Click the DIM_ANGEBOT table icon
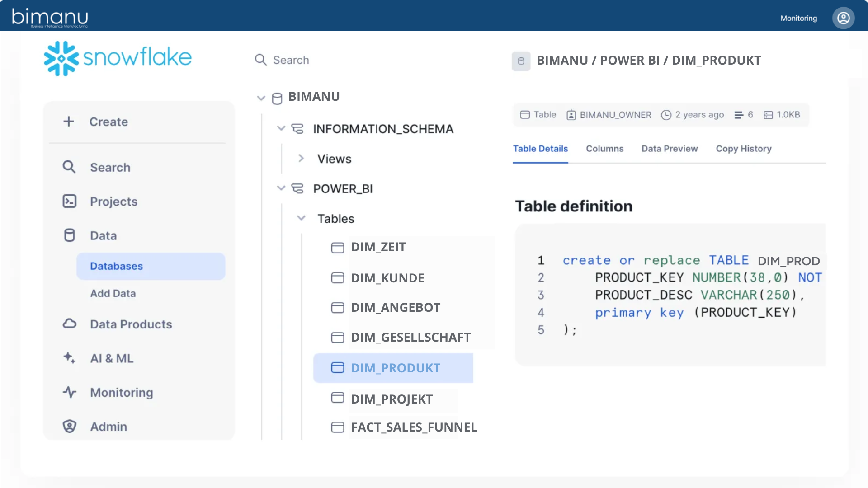 (x=338, y=308)
